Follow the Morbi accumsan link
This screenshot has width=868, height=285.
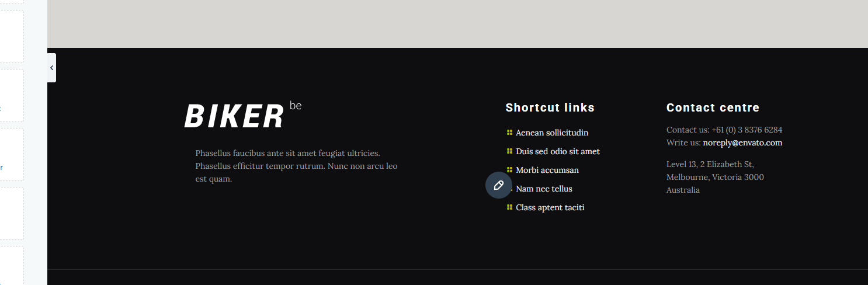[x=547, y=170]
